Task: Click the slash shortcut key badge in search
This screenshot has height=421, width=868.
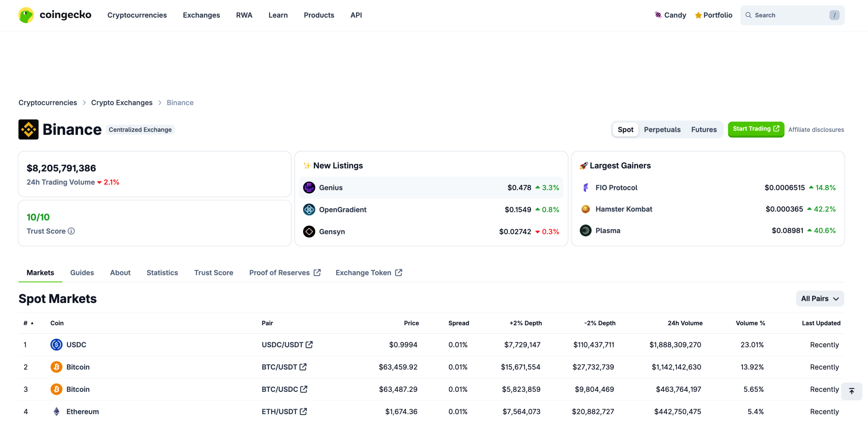Action: [x=834, y=15]
